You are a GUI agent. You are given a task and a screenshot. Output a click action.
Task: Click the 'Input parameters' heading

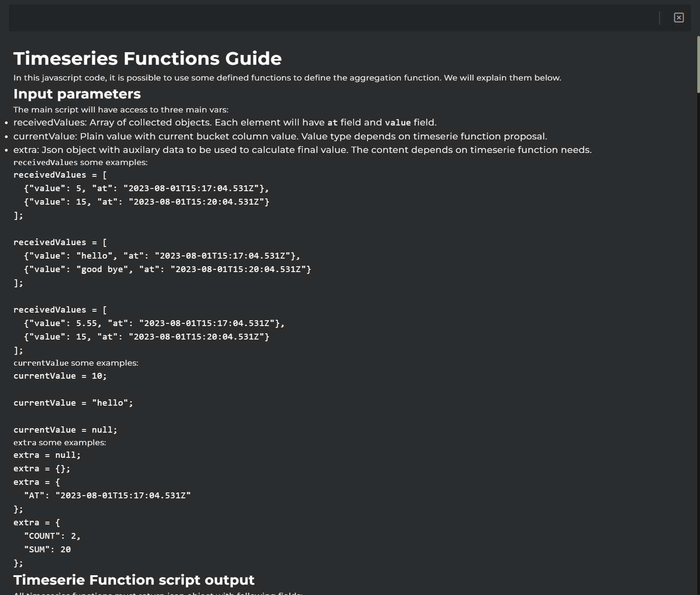click(x=77, y=94)
